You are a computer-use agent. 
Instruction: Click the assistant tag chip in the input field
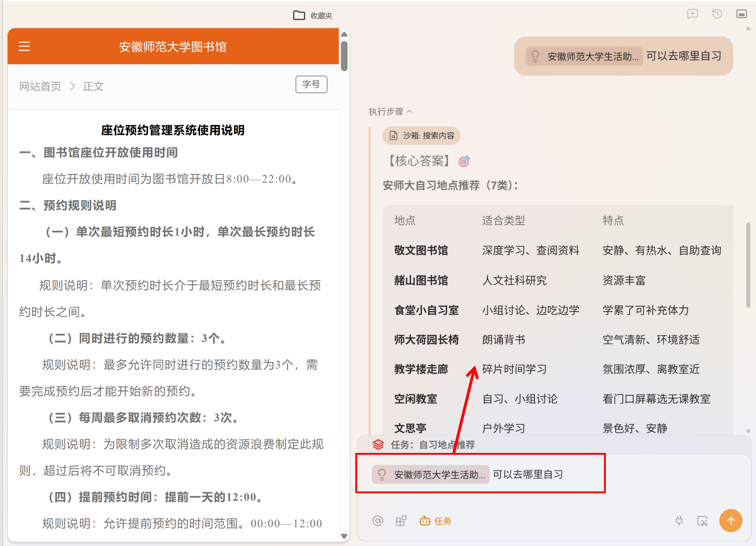click(x=431, y=475)
